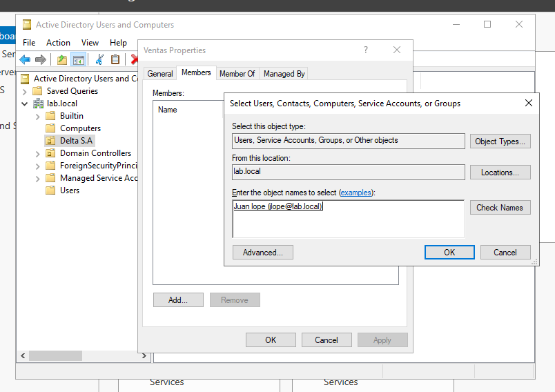Expand the Saved Queries node
Screen dimensions: 555x392
(x=26, y=91)
